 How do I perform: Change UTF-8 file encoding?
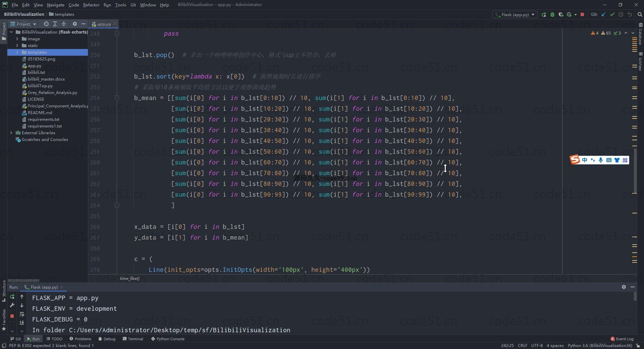pos(537,345)
